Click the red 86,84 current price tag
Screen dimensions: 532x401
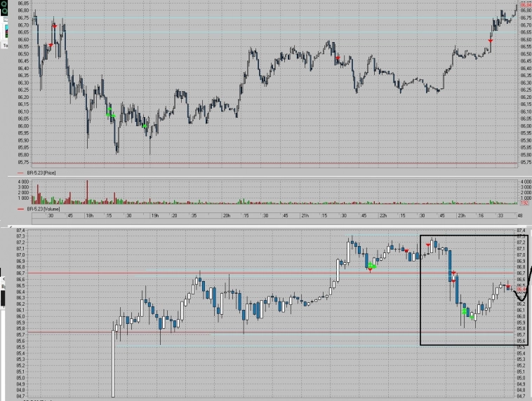point(526,6)
